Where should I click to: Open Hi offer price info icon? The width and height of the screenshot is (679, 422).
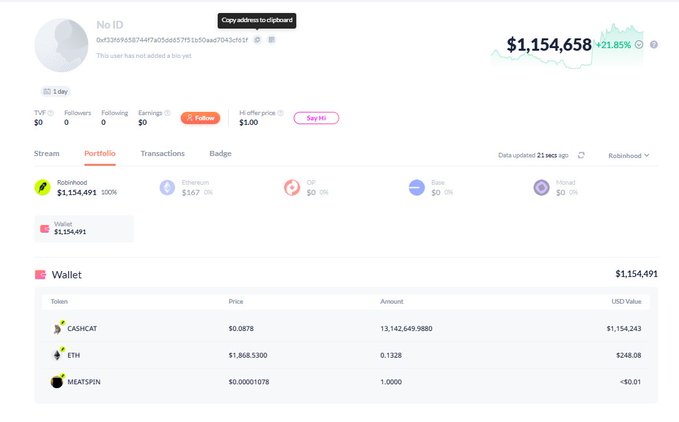point(280,113)
